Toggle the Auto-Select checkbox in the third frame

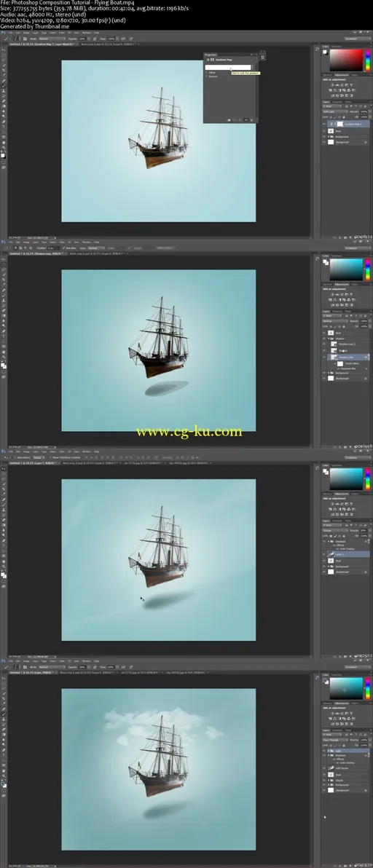pyautogui.click(x=15, y=458)
